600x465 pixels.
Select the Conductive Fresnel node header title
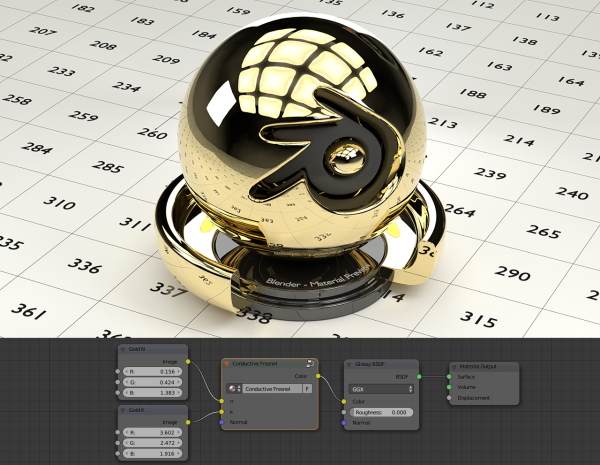pos(255,364)
